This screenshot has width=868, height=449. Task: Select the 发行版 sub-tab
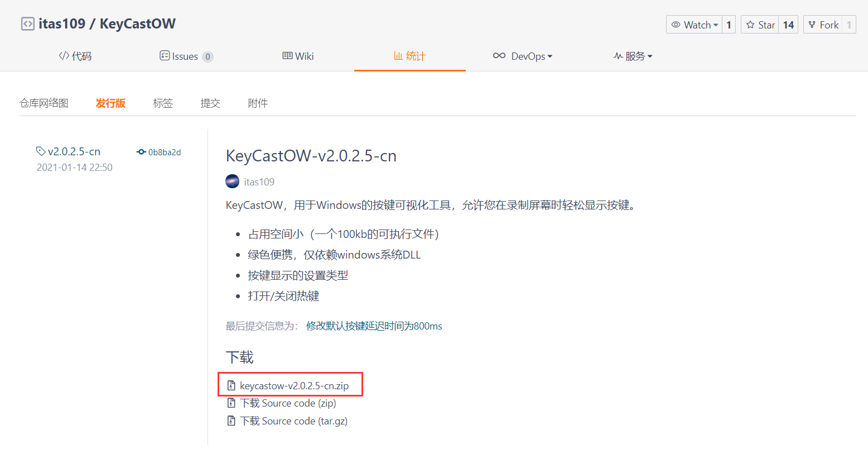pyautogui.click(x=110, y=103)
